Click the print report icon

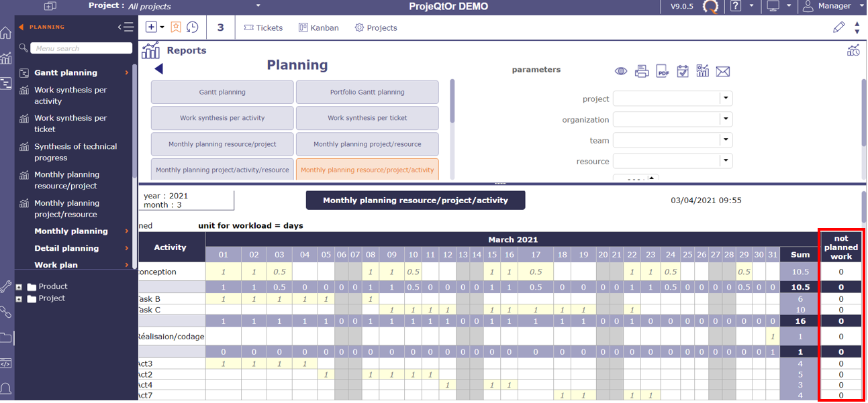click(642, 71)
